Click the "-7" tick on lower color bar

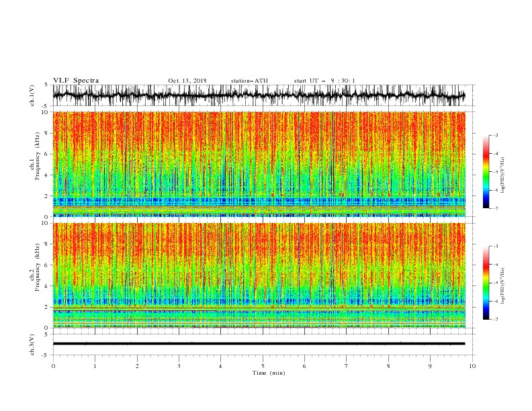[x=495, y=320]
